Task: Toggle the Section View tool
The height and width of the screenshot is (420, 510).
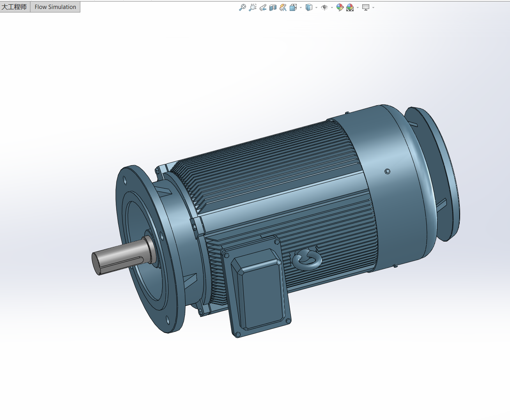Action: point(273,7)
